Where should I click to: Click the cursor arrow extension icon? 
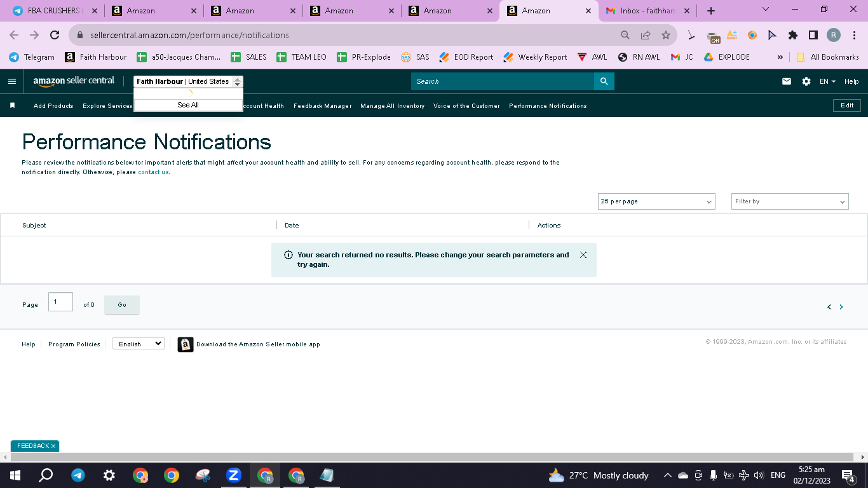773,36
